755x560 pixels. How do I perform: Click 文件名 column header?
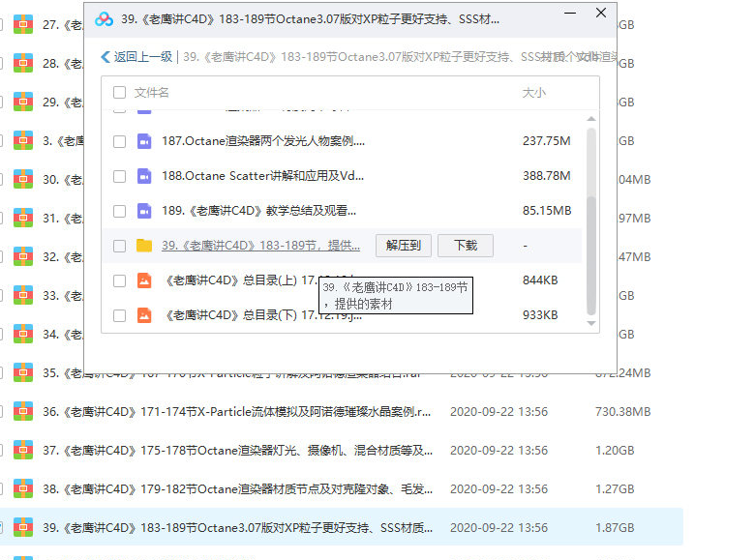[151, 93]
